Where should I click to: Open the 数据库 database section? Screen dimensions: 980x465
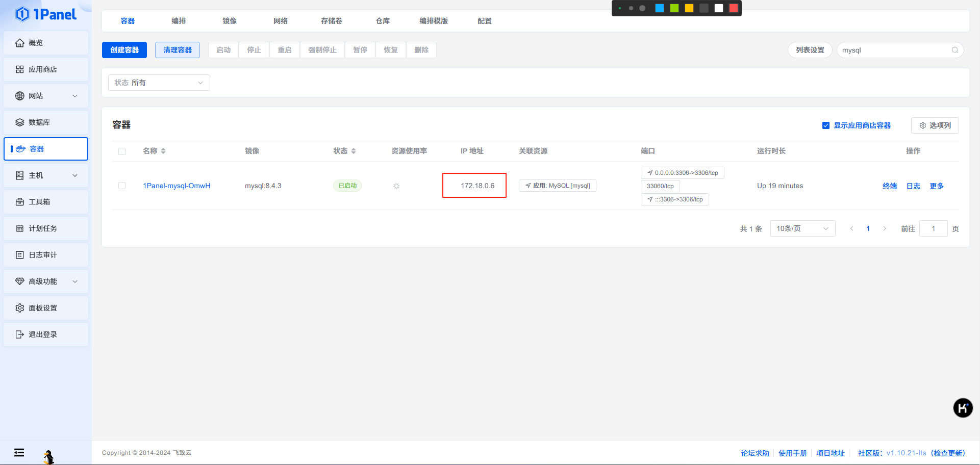point(40,122)
